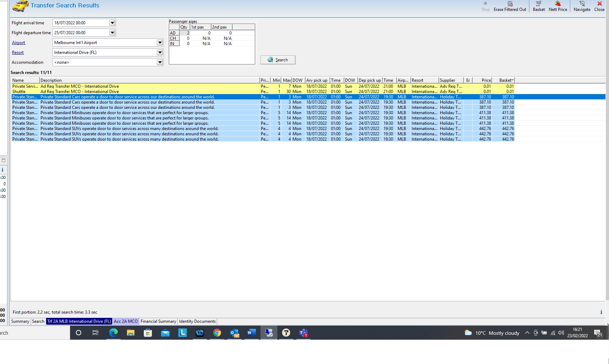
Task: Expand the Resort dropdown list
Action: [160, 53]
